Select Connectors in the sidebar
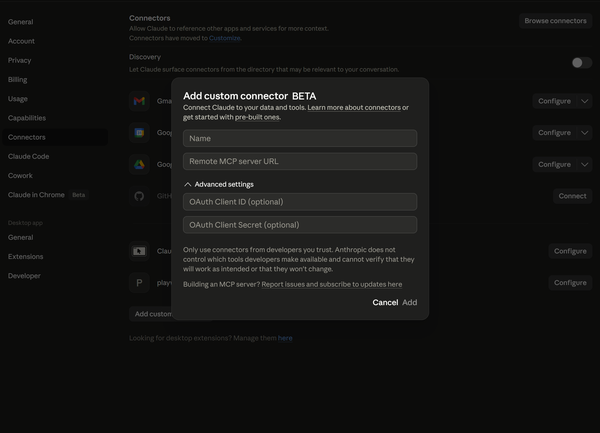Viewport: 600px width, 433px height. coord(55,137)
